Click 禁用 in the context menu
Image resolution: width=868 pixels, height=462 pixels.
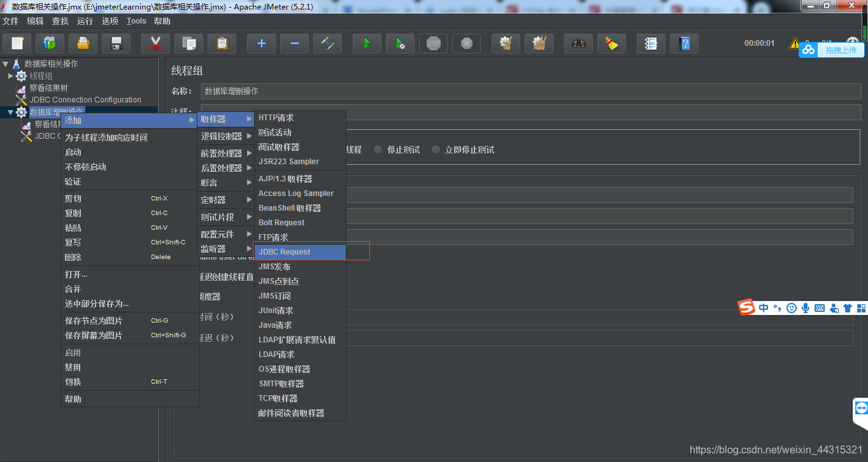[x=130, y=367]
